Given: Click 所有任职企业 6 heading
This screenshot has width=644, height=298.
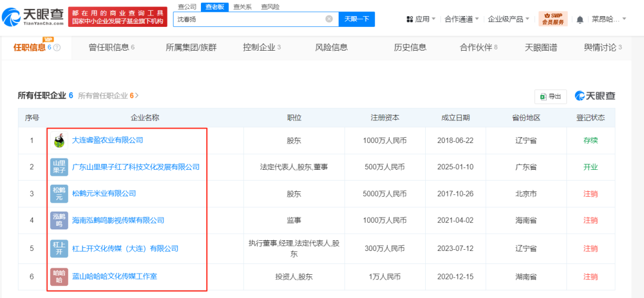Looking at the screenshot, I should click(x=45, y=95).
